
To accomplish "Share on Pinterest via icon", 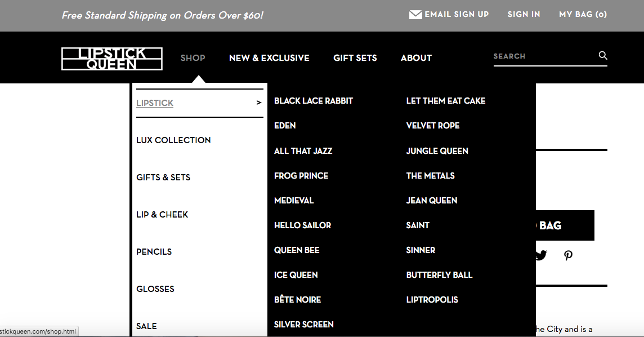I will 568,256.
